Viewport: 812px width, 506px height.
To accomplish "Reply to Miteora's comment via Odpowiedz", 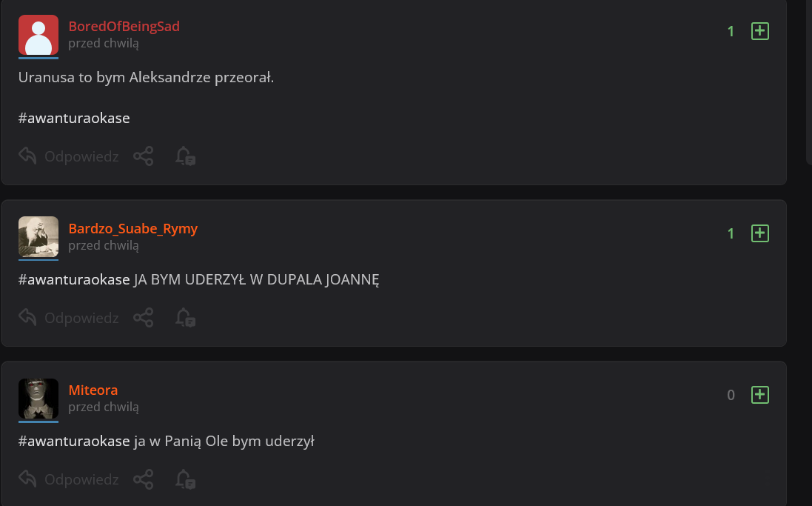I will pos(69,479).
